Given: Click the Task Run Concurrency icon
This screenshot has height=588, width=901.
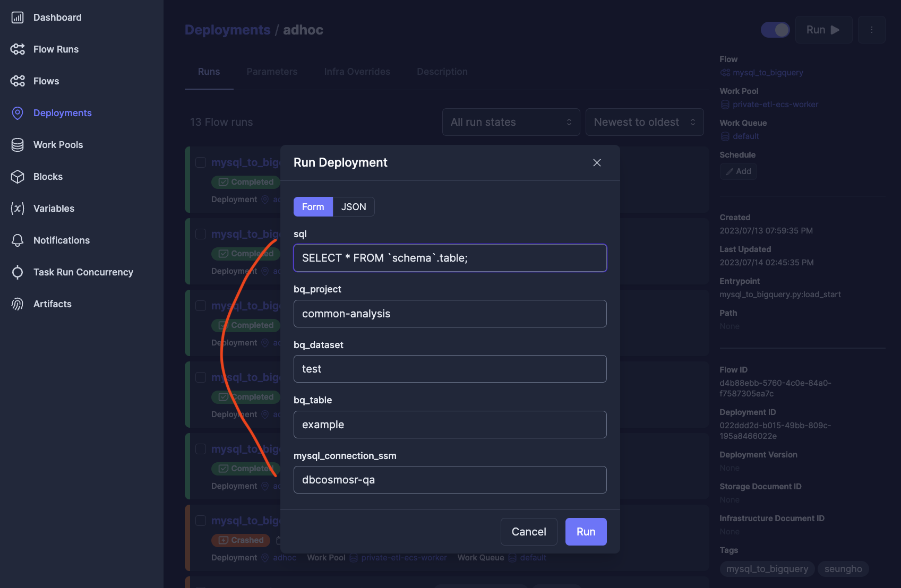Looking at the screenshot, I should 18,272.
